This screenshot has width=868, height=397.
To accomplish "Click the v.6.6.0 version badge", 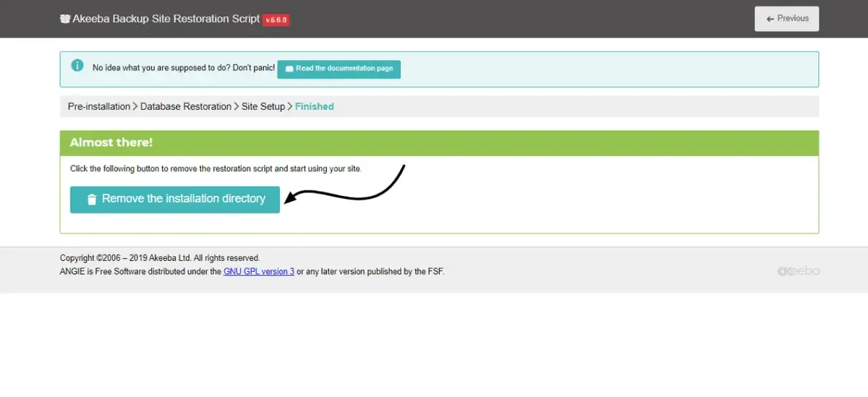I will point(276,20).
